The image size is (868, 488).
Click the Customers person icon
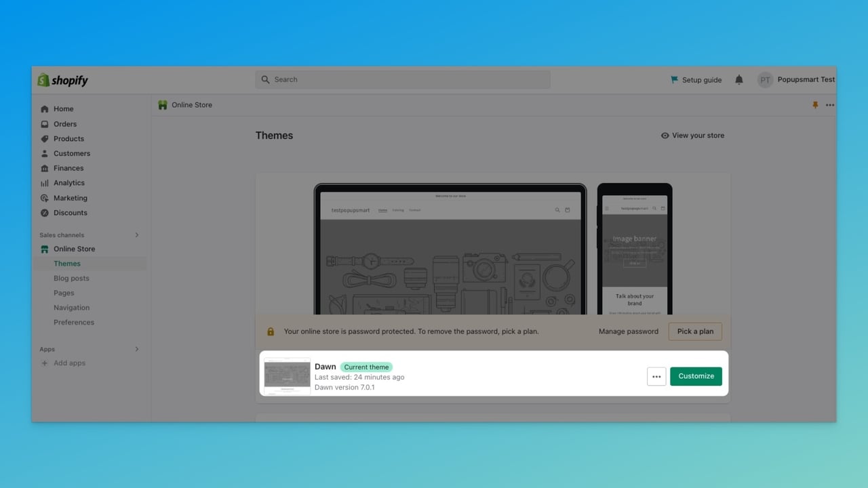pyautogui.click(x=45, y=154)
